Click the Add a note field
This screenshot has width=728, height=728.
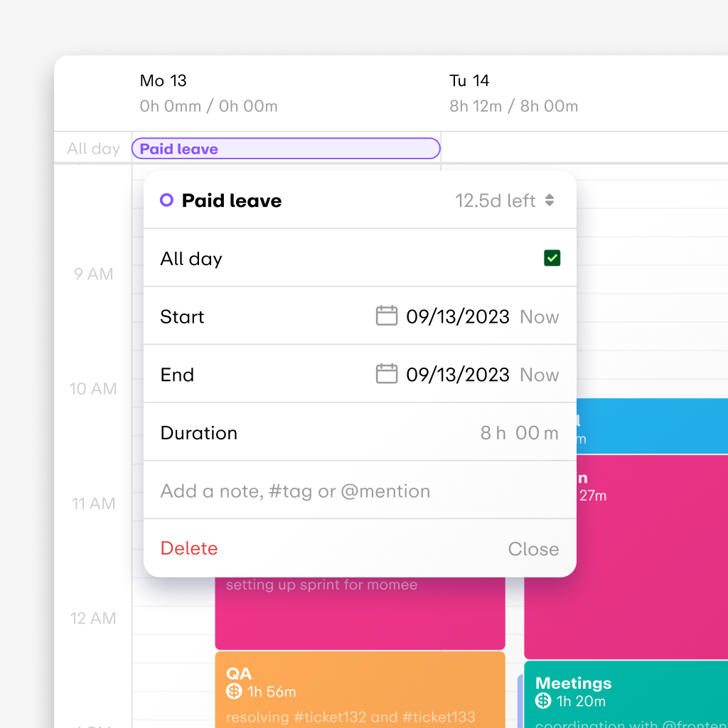360,491
